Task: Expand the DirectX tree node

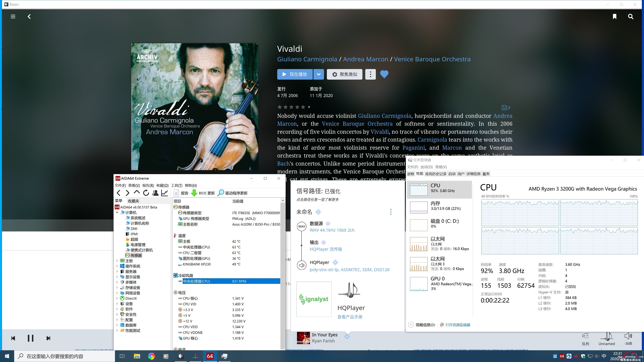Action: (117, 298)
